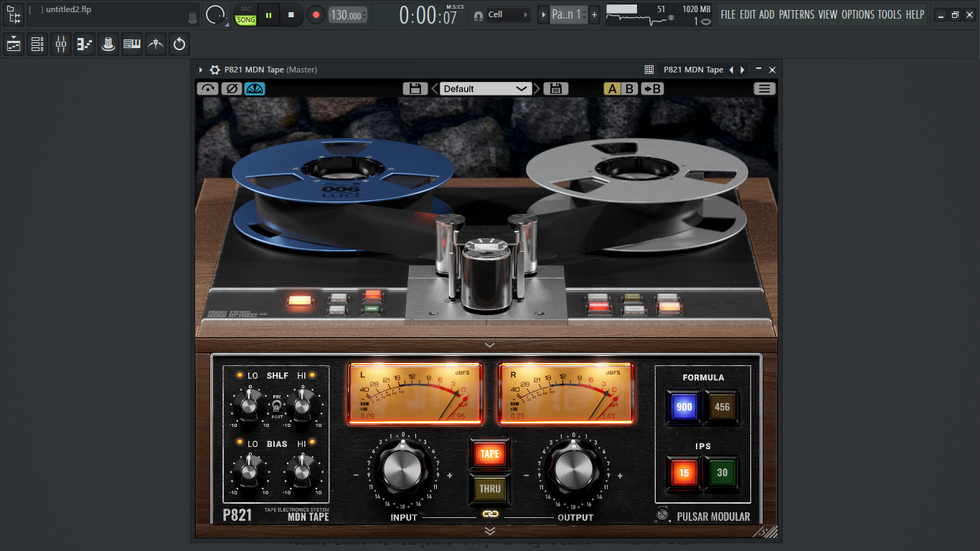Toggle the PRE/POST shelf switch
Image resolution: width=980 pixels, height=551 pixels.
276,407
